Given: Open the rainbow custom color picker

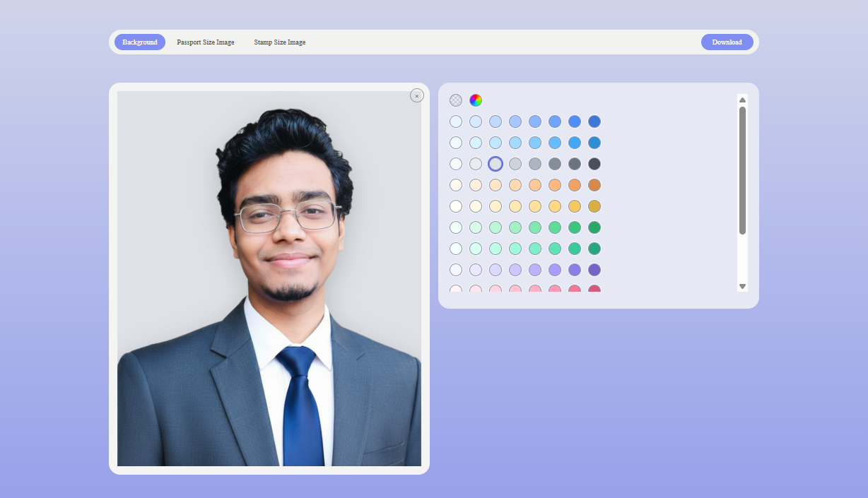Looking at the screenshot, I should click(476, 100).
